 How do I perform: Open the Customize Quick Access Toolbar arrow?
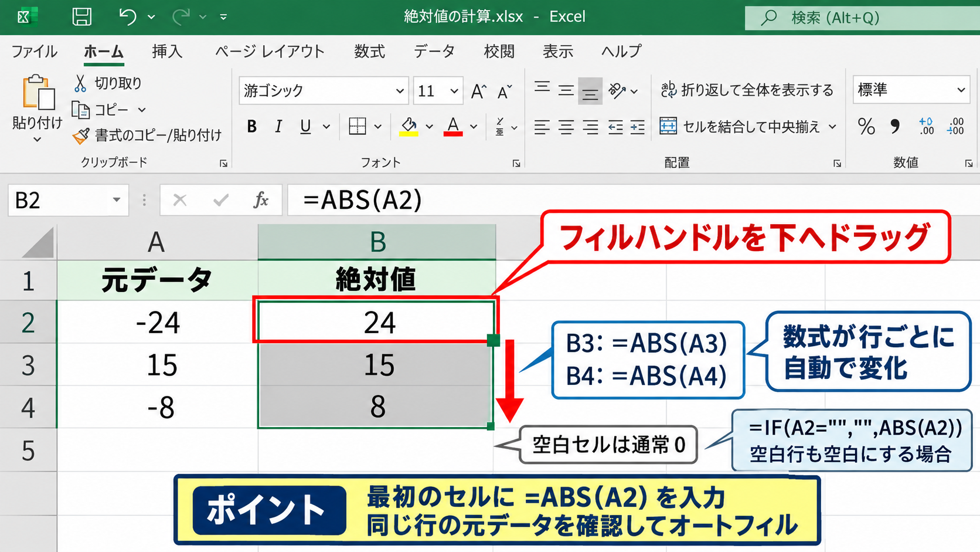[x=223, y=17]
